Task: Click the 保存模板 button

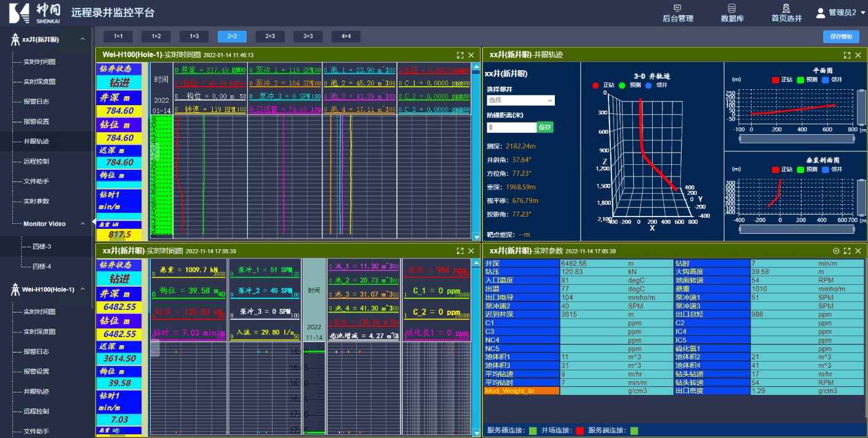Action: pos(841,36)
